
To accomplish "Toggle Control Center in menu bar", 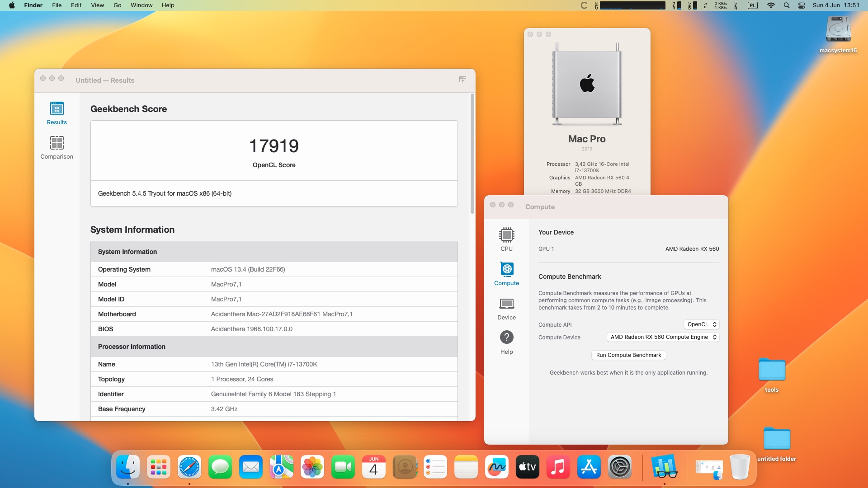I will 802,5.
